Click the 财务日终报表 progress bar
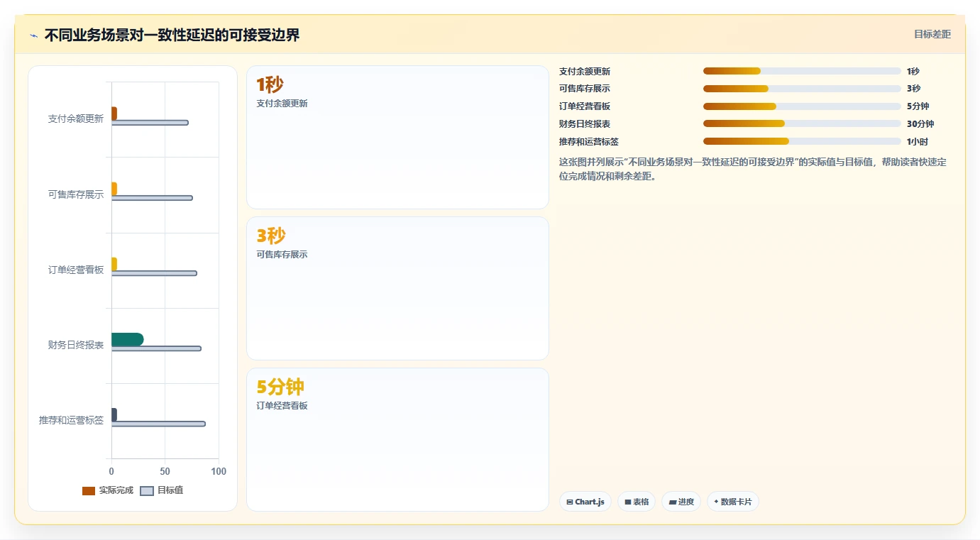 pos(802,123)
